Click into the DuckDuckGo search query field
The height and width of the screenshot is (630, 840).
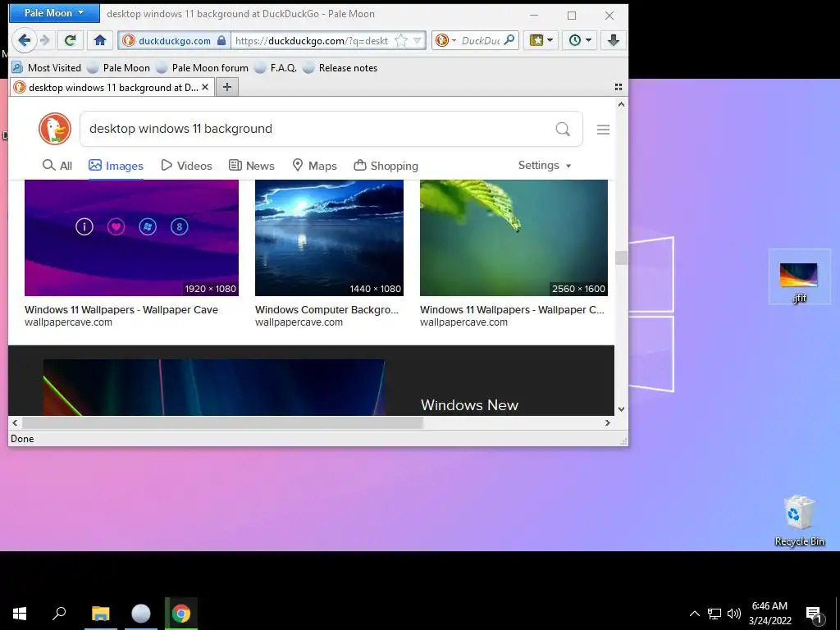click(x=316, y=129)
